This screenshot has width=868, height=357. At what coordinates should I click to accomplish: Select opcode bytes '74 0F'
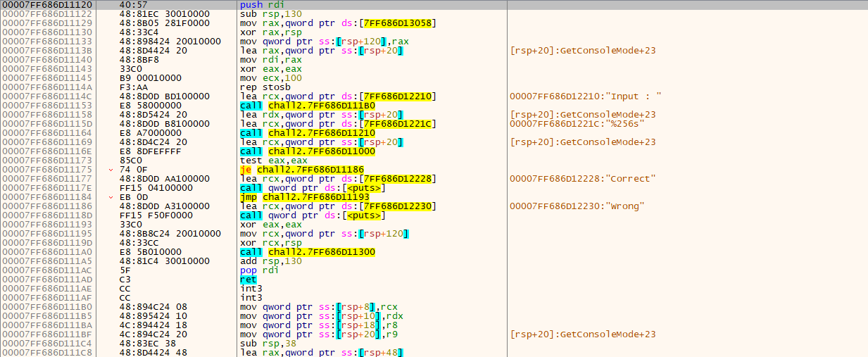pos(132,170)
